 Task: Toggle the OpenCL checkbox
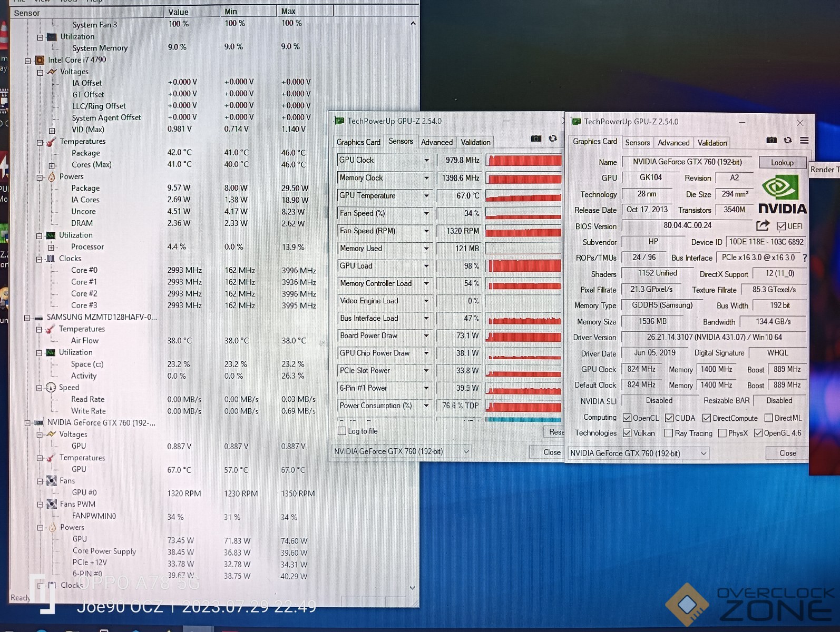point(627,418)
